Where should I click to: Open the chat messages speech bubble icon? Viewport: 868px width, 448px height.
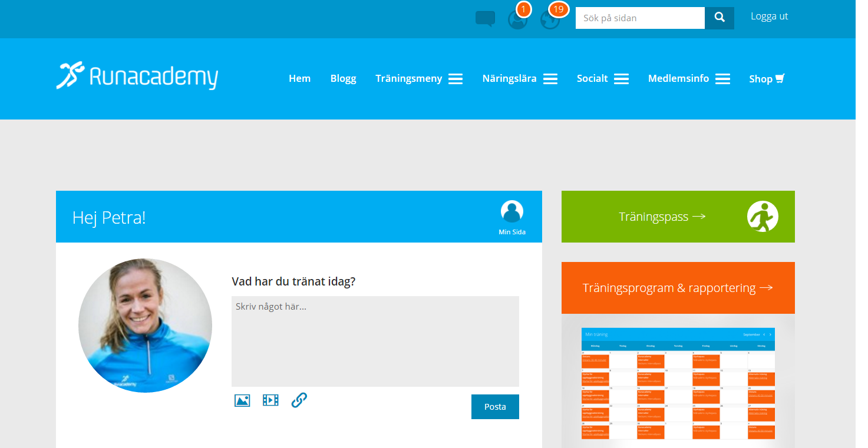485,19
